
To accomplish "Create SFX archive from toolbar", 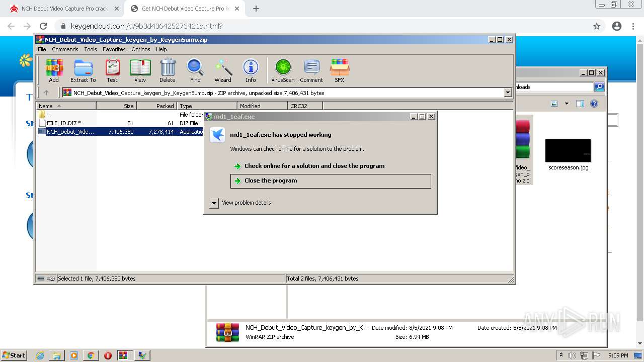I will [340, 71].
